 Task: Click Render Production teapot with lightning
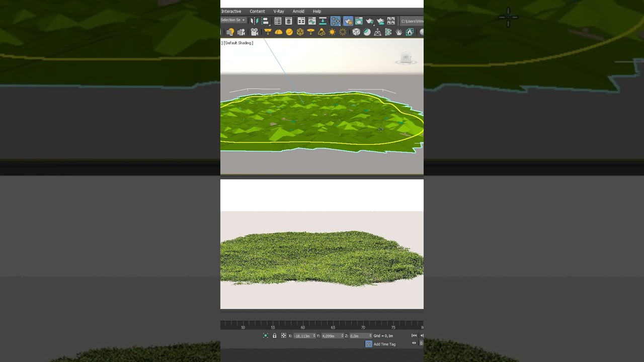pos(370,21)
